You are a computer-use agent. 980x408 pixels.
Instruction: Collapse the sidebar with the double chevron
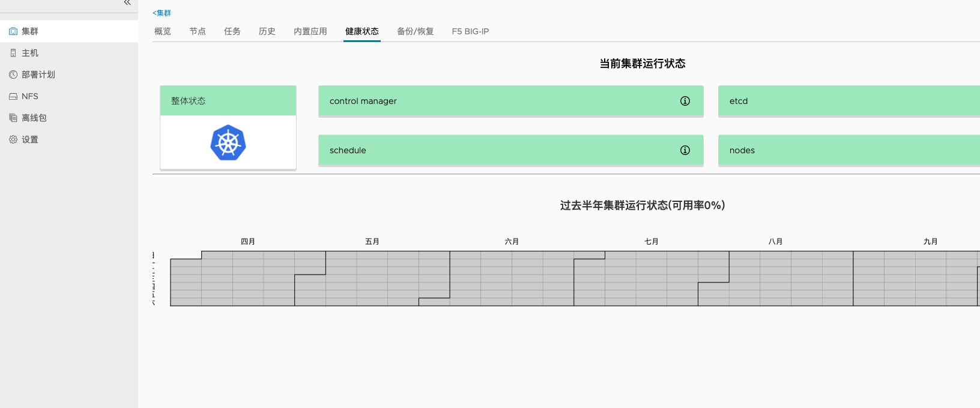tap(127, 3)
